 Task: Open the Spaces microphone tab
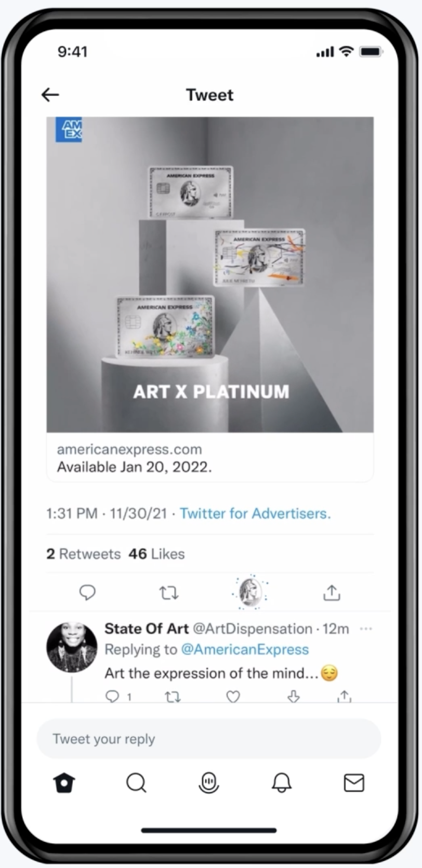click(x=209, y=783)
